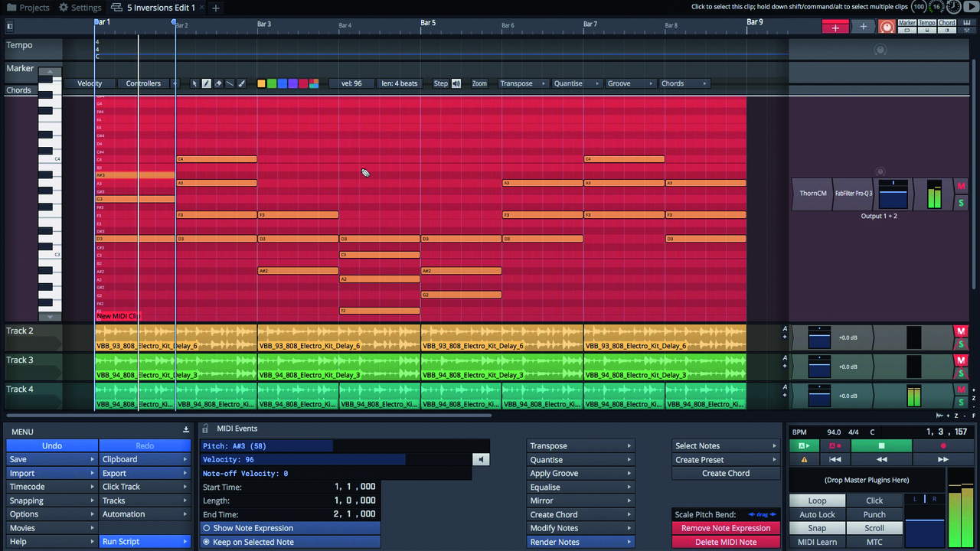Pick the orange note color swatch
Viewport: 980px width, 551px height.
point(261,83)
